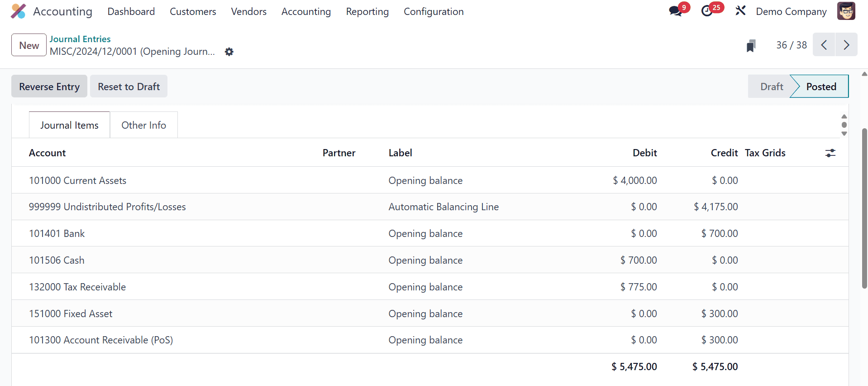Open the Accounting app home icon

(x=19, y=11)
